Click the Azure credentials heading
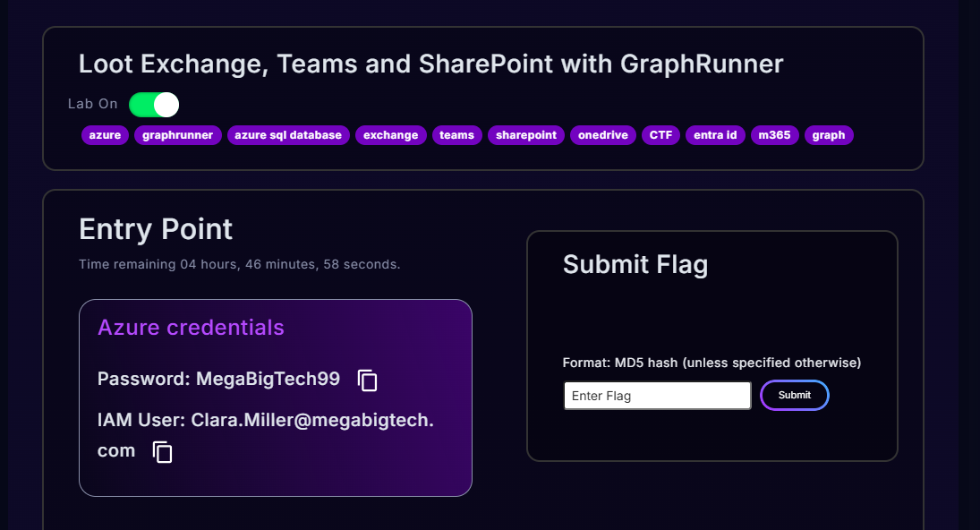The height and width of the screenshot is (530, 980). click(x=191, y=328)
